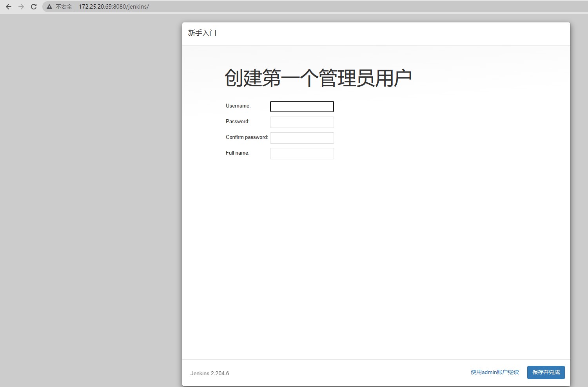
Task: Click the Username: label
Action: coord(238,106)
